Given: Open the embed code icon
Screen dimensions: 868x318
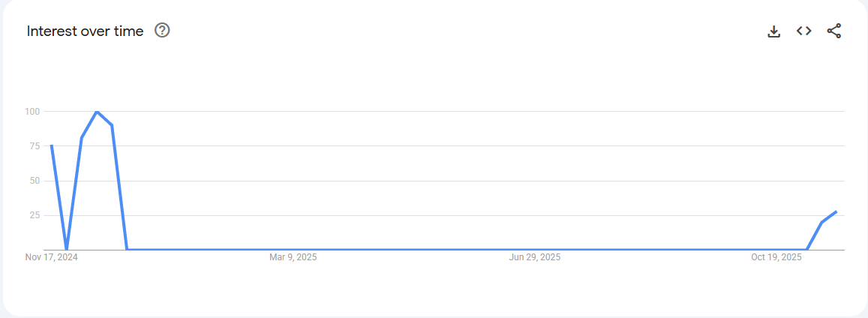Looking at the screenshot, I should click(804, 31).
